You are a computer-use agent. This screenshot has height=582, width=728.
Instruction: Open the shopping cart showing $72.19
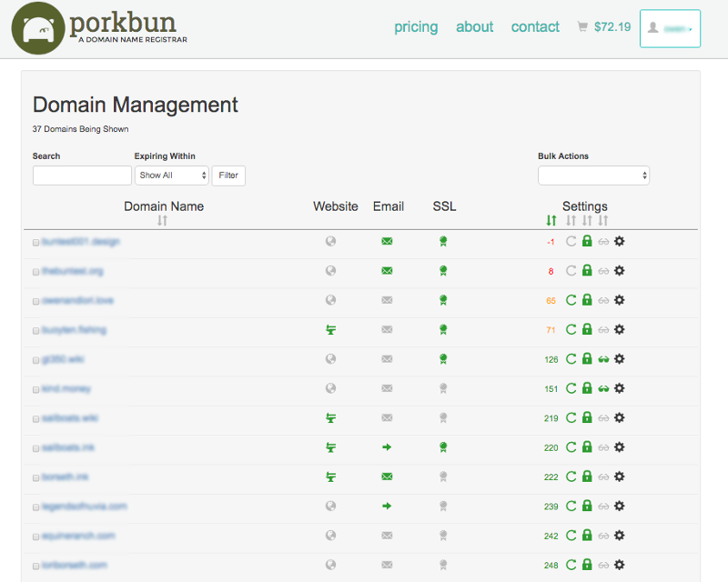click(x=603, y=27)
